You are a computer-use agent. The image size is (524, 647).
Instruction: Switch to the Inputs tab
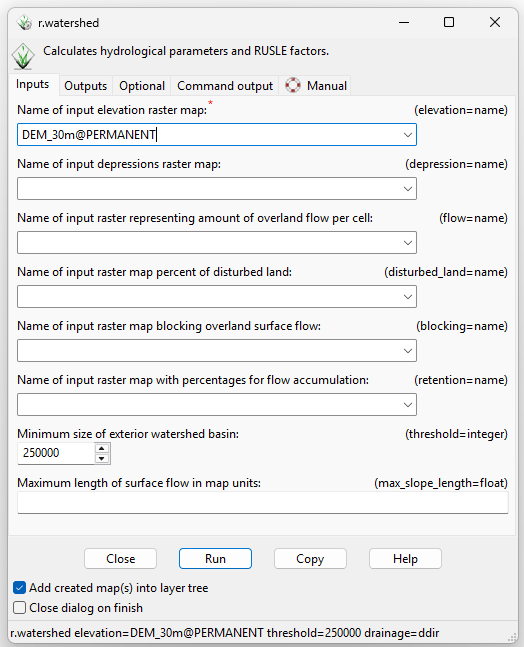click(33, 84)
